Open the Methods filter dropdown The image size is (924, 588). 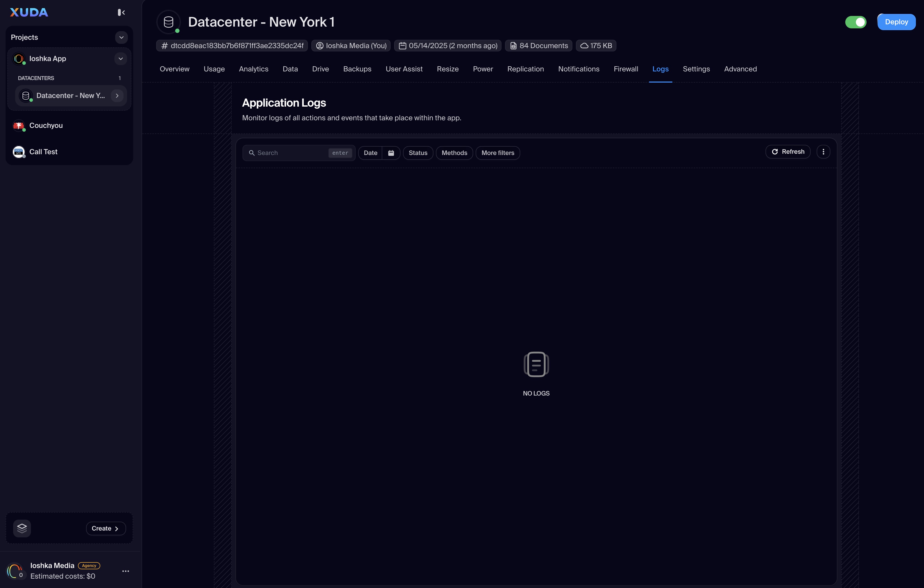[x=454, y=153]
